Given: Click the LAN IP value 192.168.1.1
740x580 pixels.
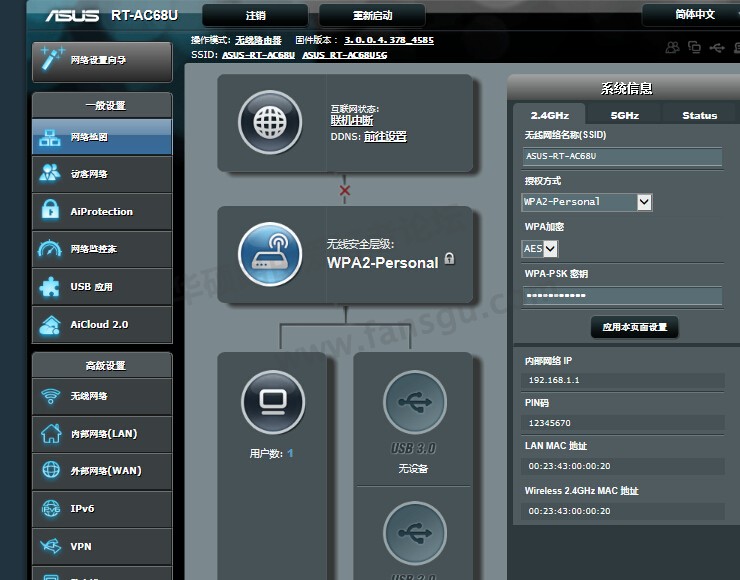Looking at the screenshot, I should (554, 380).
